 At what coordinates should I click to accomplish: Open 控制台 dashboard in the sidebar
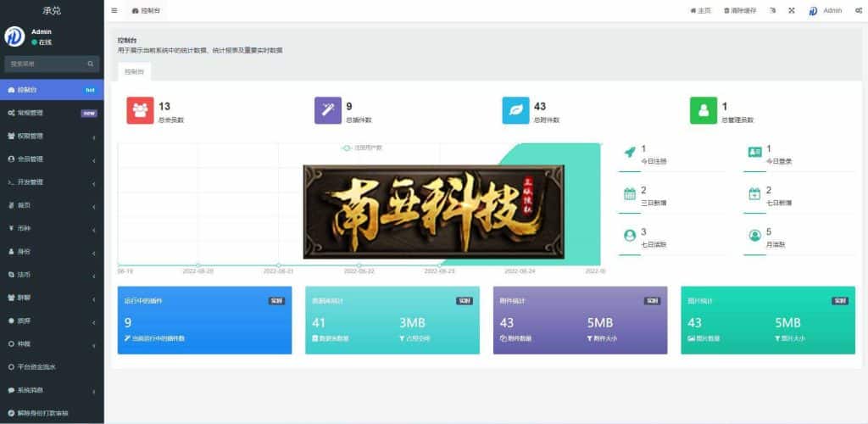click(x=52, y=90)
